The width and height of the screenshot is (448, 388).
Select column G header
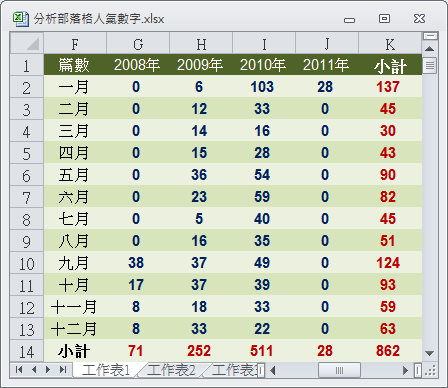[138, 43]
